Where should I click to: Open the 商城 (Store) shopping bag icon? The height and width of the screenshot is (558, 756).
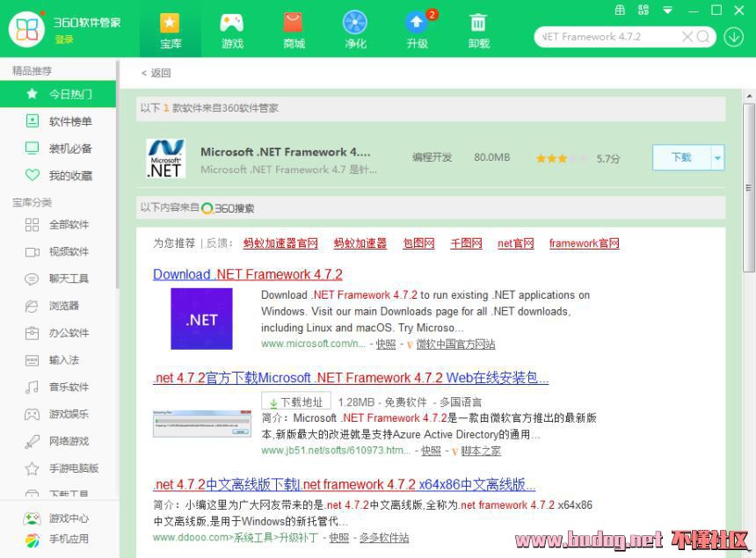[294, 25]
